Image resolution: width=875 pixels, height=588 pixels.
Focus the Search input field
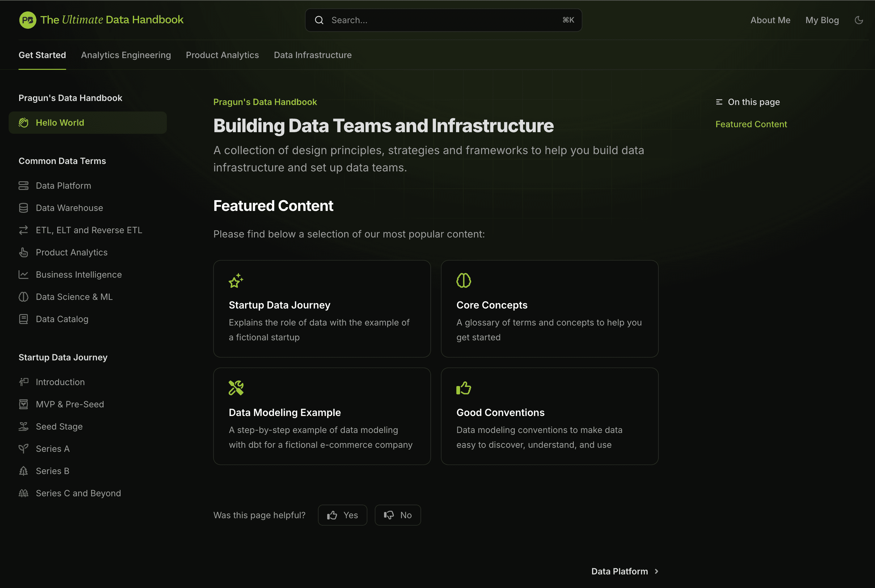pyautogui.click(x=443, y=20)
